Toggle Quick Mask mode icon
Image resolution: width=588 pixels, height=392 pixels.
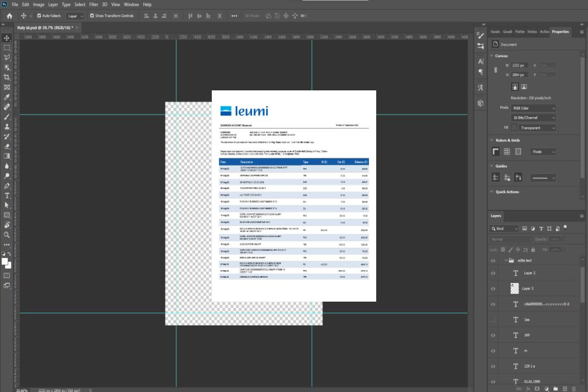point(7,275)
